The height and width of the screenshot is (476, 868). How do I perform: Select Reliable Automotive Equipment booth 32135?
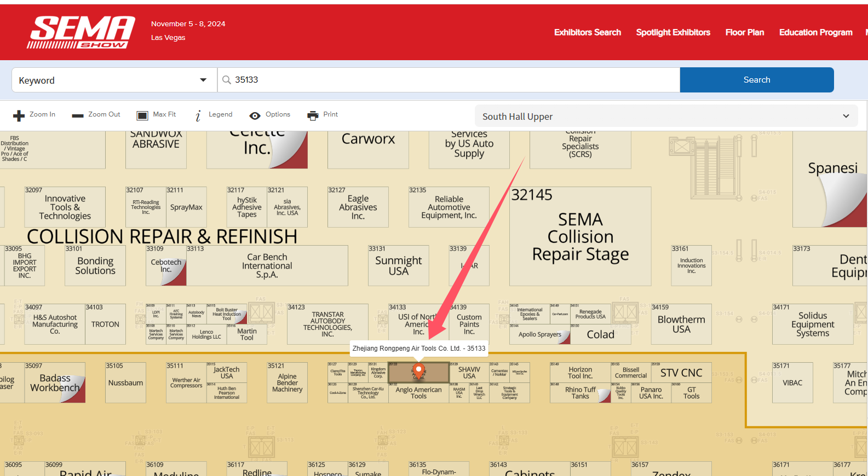tap(449, 207)
